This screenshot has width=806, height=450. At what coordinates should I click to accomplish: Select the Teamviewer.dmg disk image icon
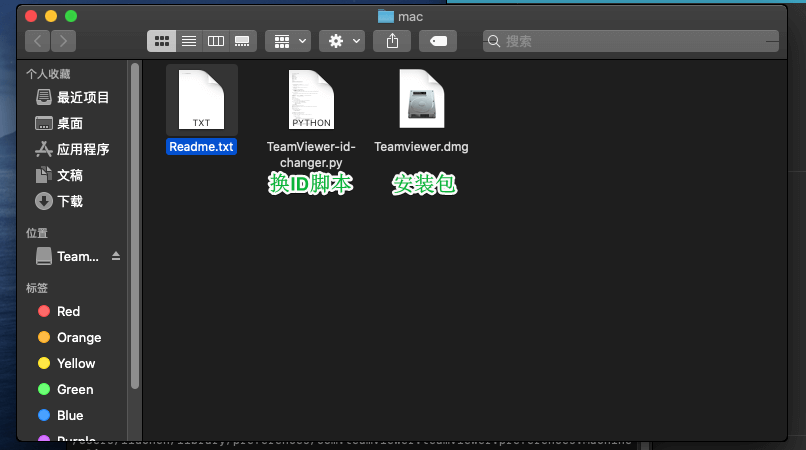421,101
